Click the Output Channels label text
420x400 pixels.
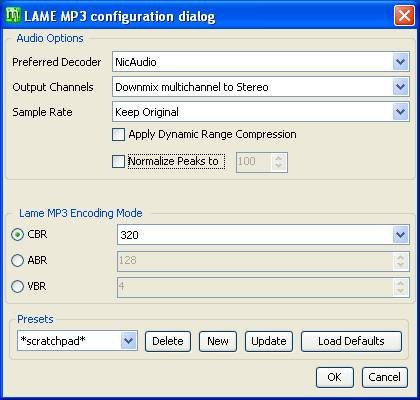pos(53,87)
